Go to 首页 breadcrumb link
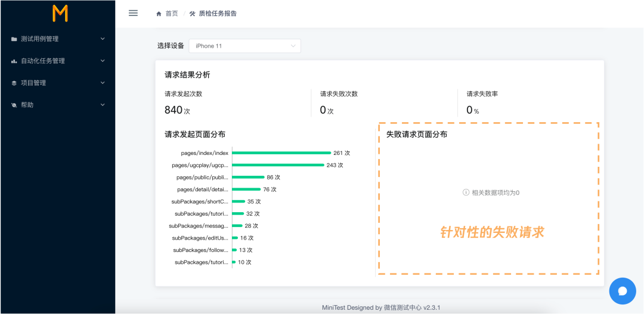The height and width of the screenshot is (314, 644). [172, 14]
